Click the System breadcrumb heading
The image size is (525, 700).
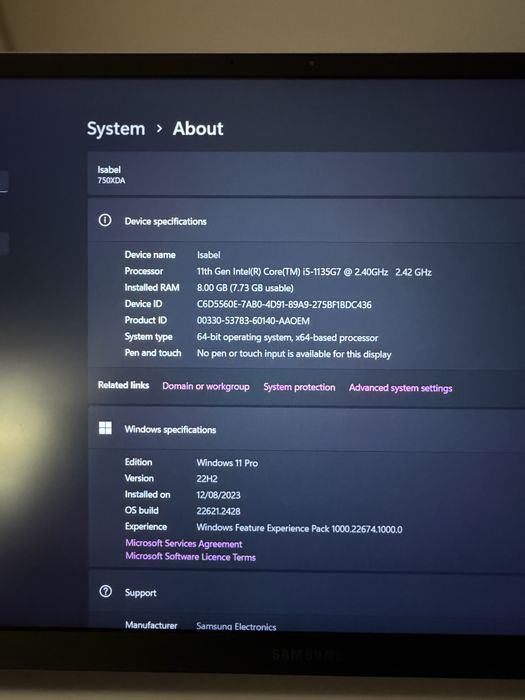coord(116,129)
